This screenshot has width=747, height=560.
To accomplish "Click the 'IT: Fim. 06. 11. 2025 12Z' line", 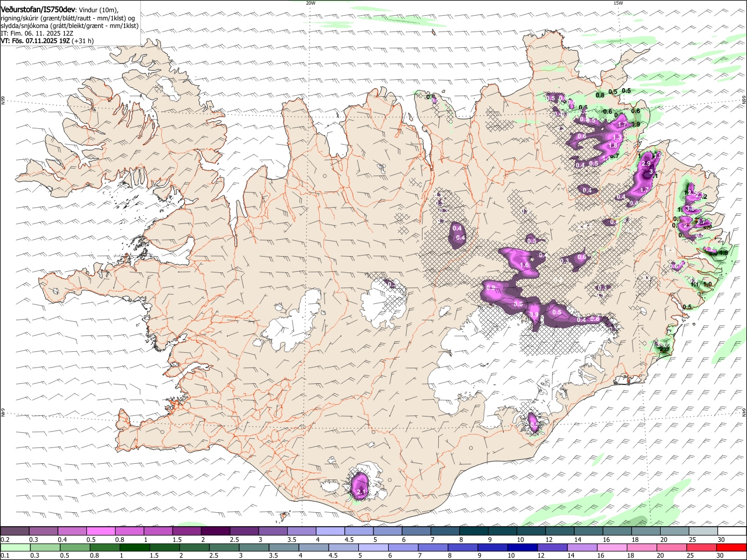I will coord(37,34).
